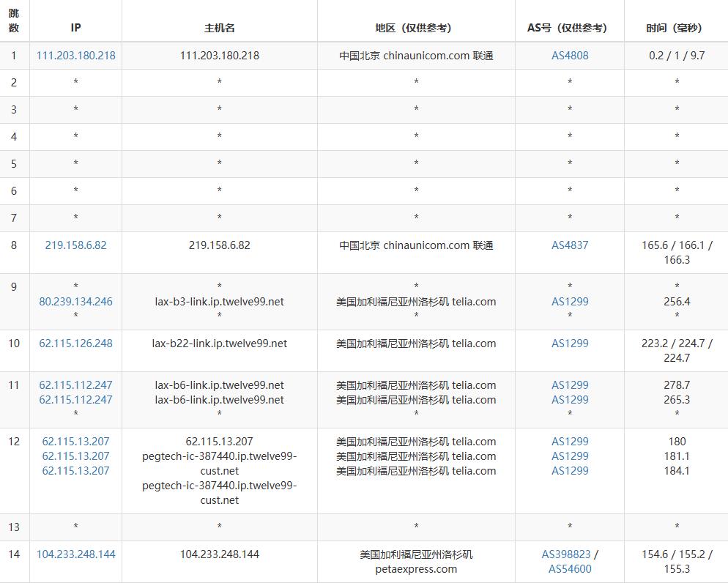Click the AS4837 link
The image size is (728, 583).
[570, 245]
